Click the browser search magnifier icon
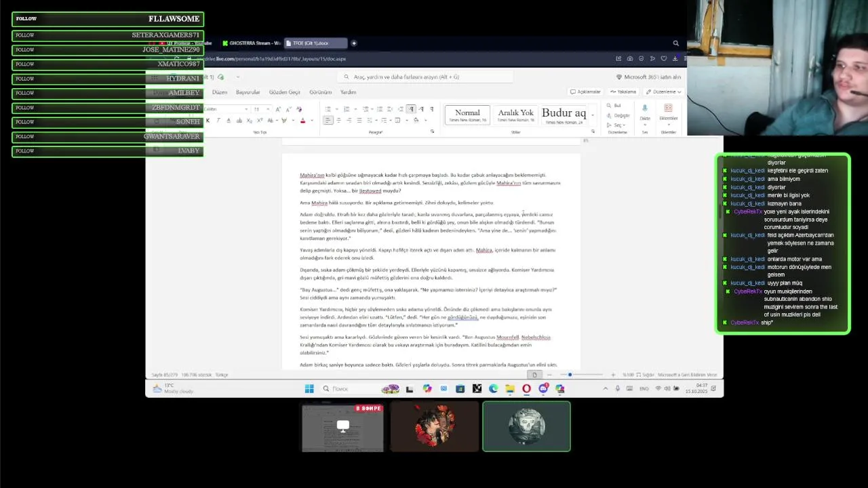 675,43
